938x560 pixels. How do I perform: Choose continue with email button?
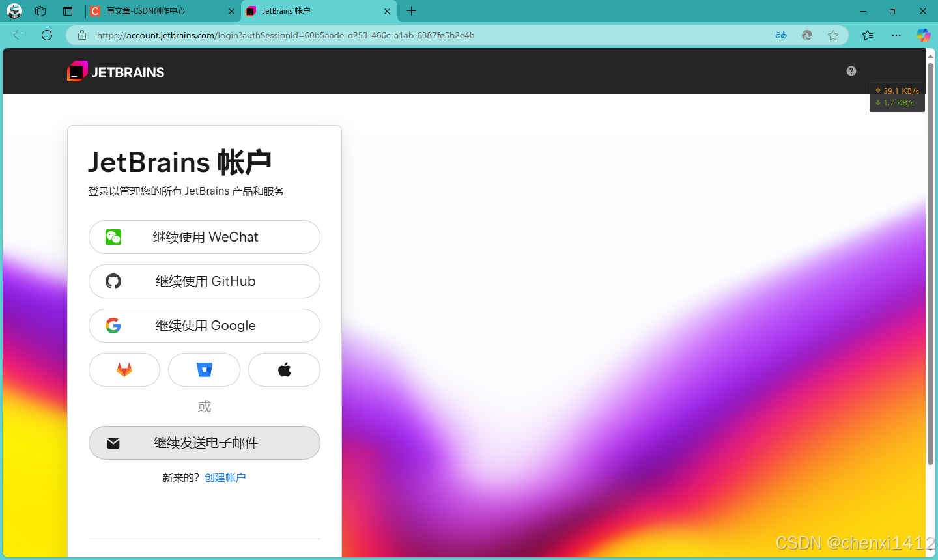(205, 443)
